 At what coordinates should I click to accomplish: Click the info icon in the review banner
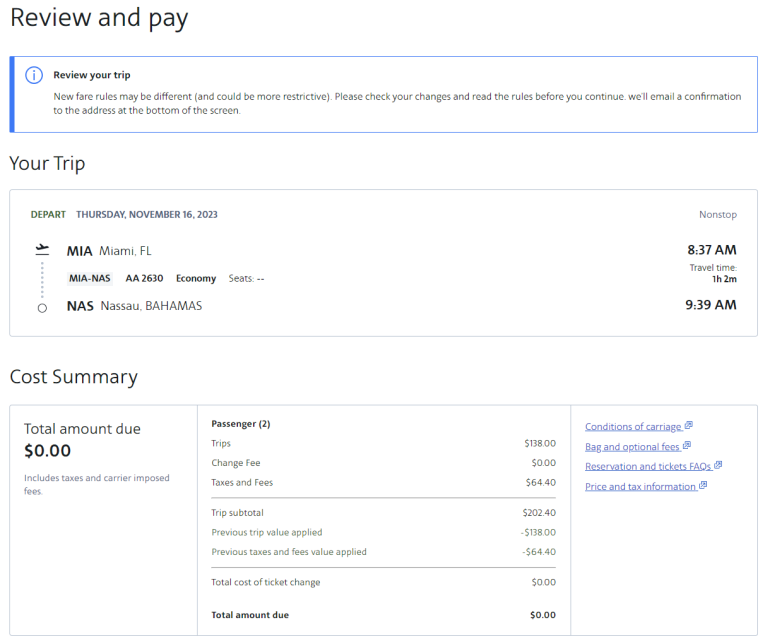pos(34,75)
